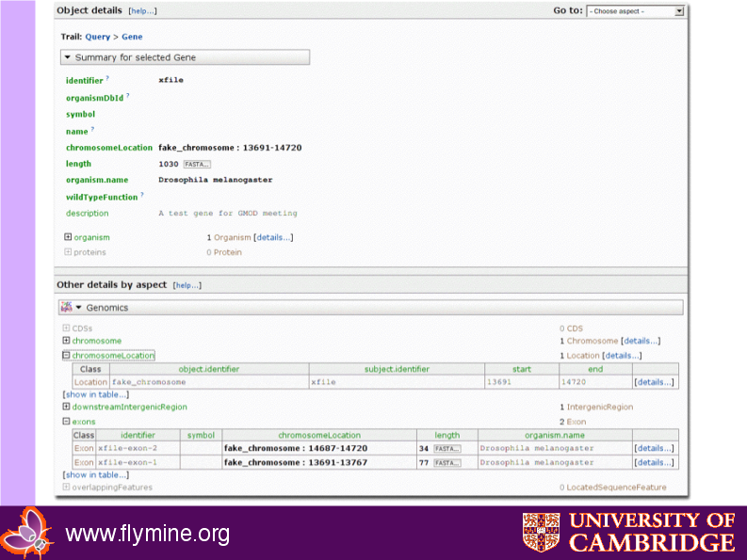Open details for 1 Organism

click(x=273, y=237)
